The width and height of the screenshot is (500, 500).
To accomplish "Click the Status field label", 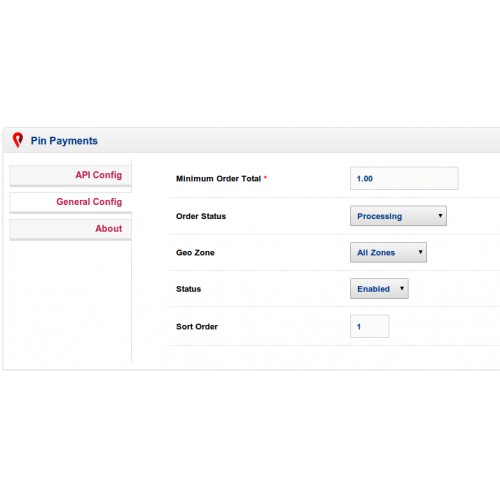I will click(188, 289).
